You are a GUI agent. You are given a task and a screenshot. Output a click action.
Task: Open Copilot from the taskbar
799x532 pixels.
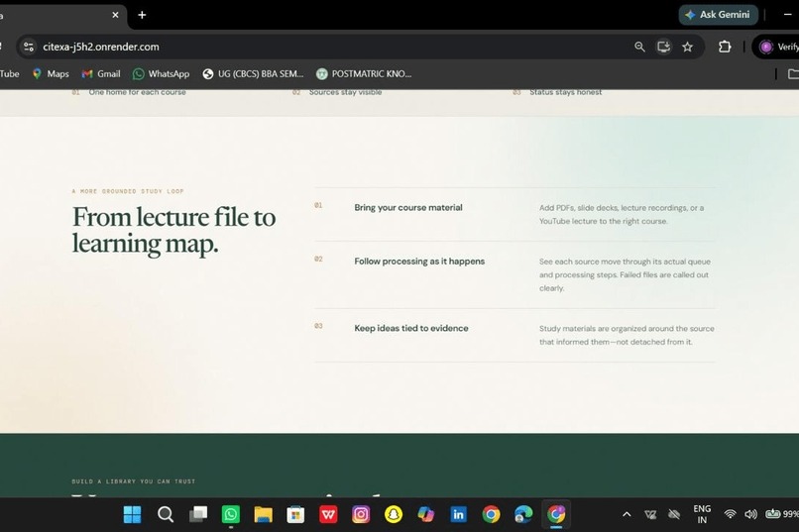click(426, 515)
